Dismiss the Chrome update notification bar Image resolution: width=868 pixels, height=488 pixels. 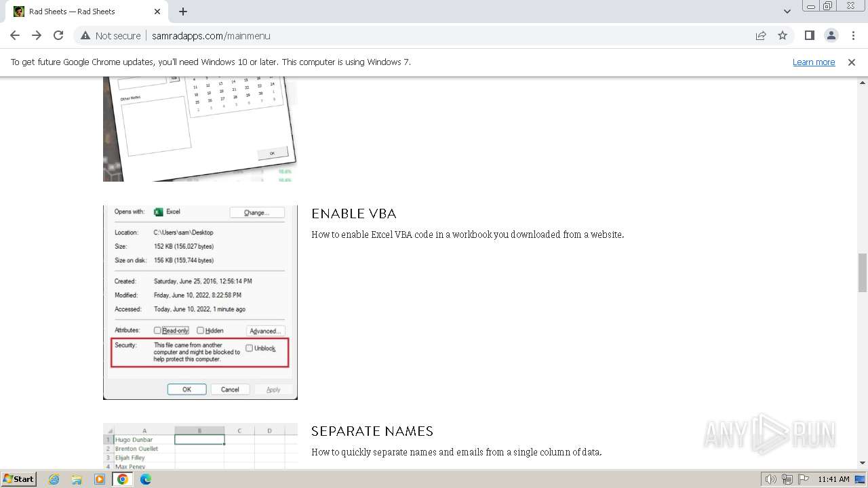852,62
